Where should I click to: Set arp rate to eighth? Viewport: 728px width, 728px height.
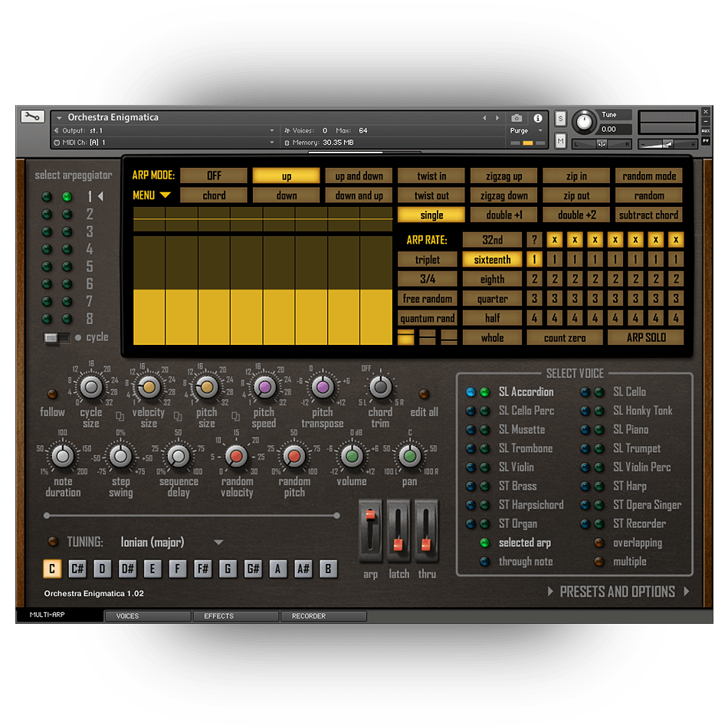pyautogui.click(x=492, y=279)
